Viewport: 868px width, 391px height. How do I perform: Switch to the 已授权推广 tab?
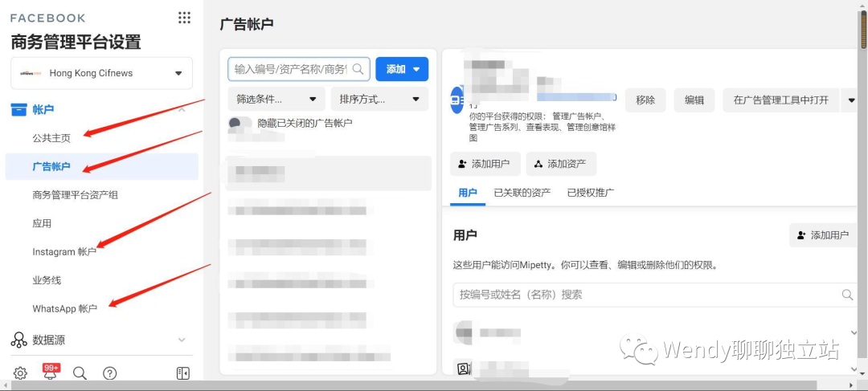click(x=591, y=193)
